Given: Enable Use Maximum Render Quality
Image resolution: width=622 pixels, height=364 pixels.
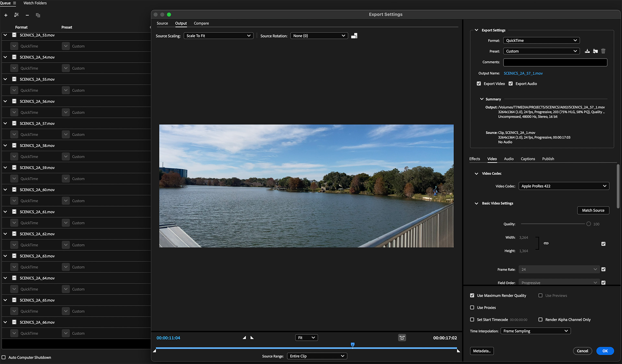Looking at the screenshot, I should 472,295.
